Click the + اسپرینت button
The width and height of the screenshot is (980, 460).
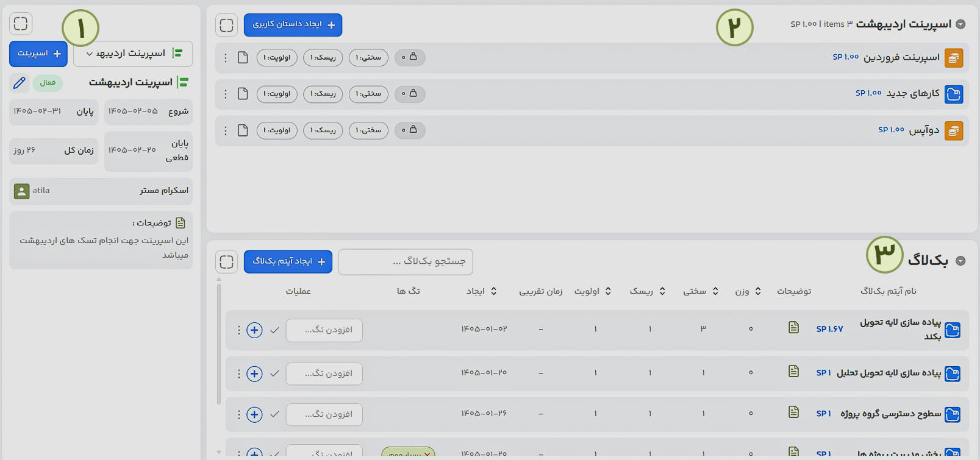pos(38,54)
